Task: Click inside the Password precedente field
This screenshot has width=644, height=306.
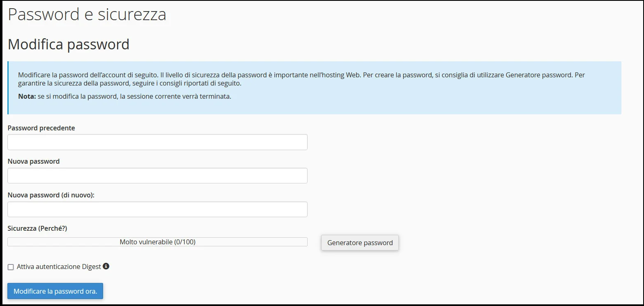Action: (x=157, y=142)
